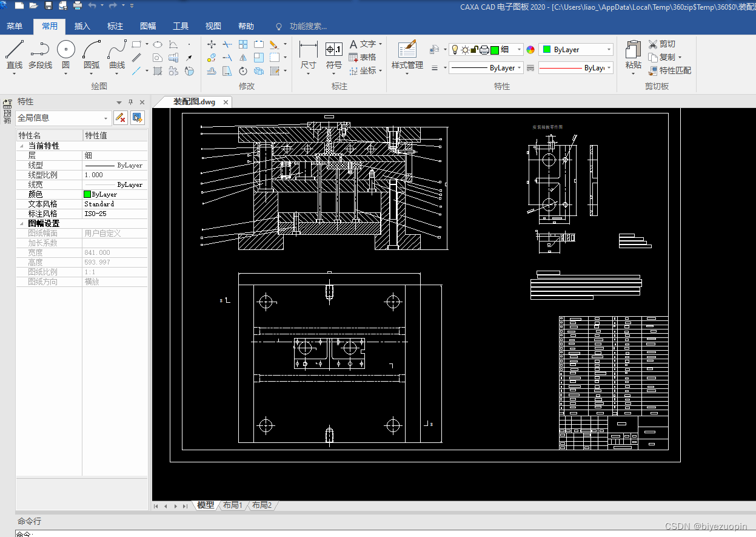The image size is (756, 537).
Task: Open the 菜单 menu
Action: pyautogui.click(x=15, y=26)
